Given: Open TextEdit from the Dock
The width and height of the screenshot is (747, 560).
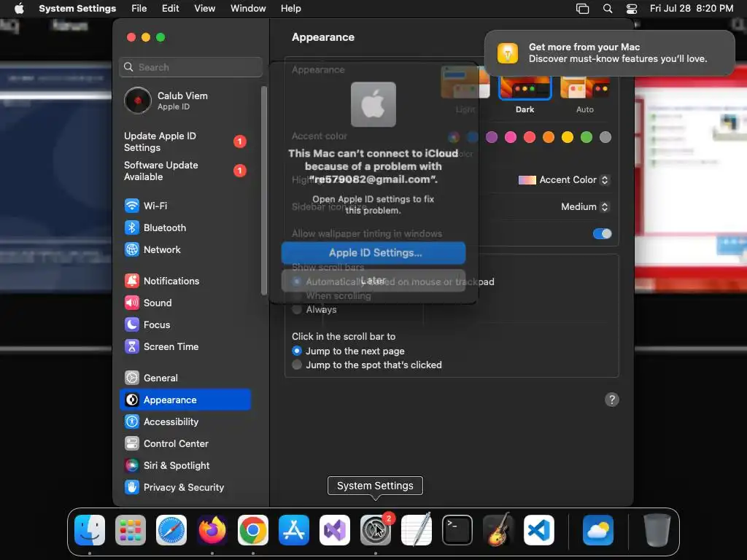Looking at the screenshot, I should 417,530.
